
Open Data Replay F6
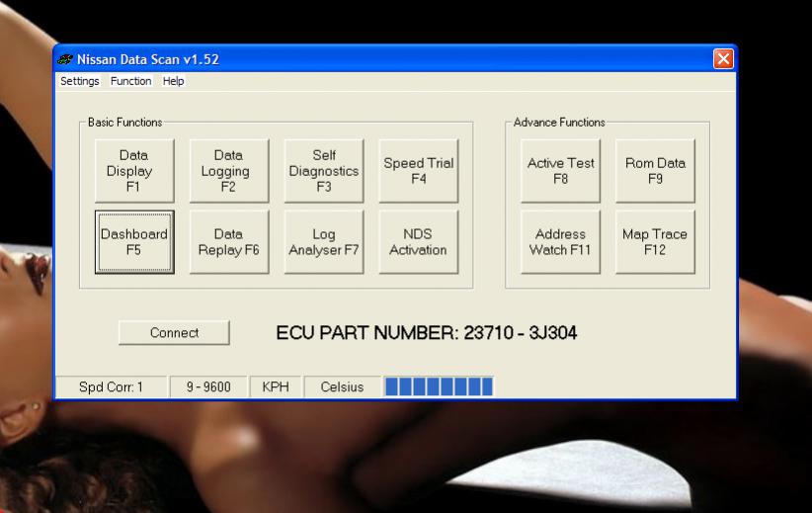point(229,242)
